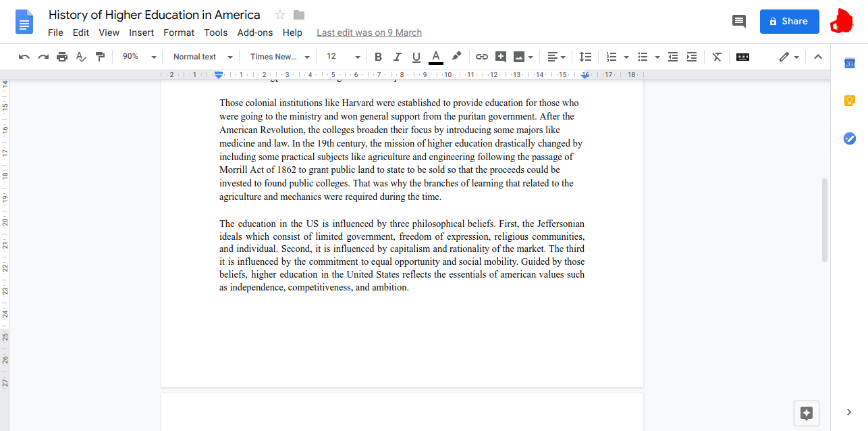Star the document title
The height and width of the screenshot is (431, 868).
(280, 15)
